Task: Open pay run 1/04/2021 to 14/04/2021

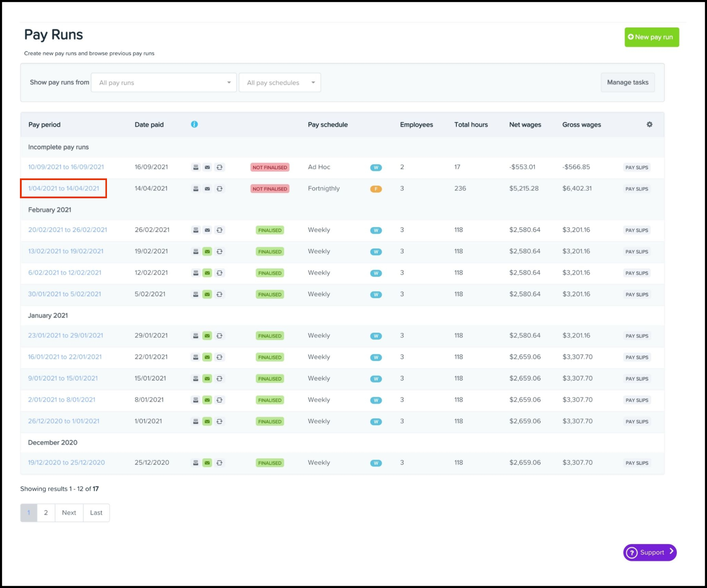Action: [x=63, y=188]
